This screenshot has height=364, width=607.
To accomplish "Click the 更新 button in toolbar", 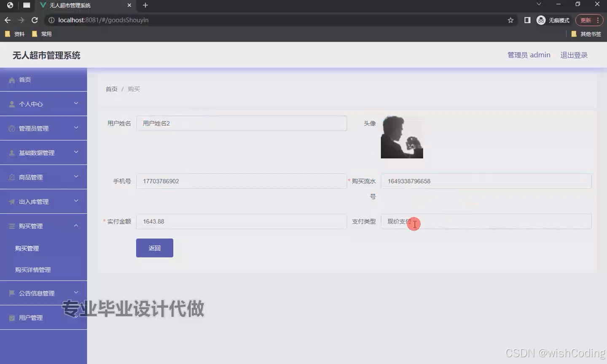I will point(586,20).
